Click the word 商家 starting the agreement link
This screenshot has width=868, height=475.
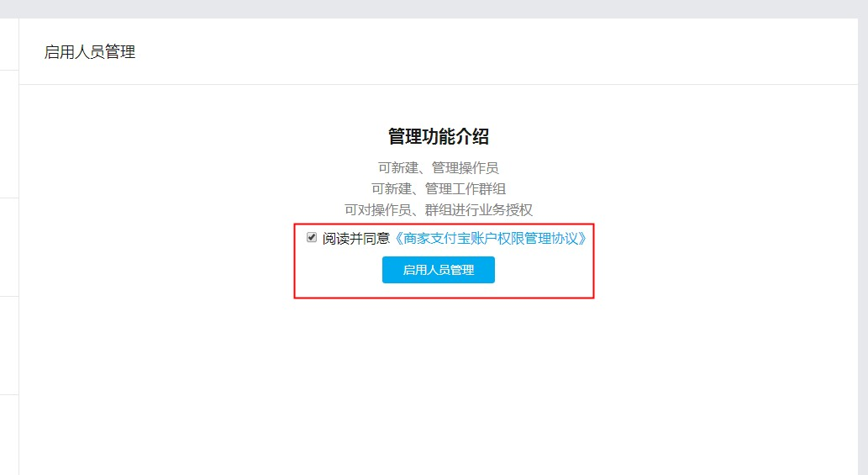(417, 239)
